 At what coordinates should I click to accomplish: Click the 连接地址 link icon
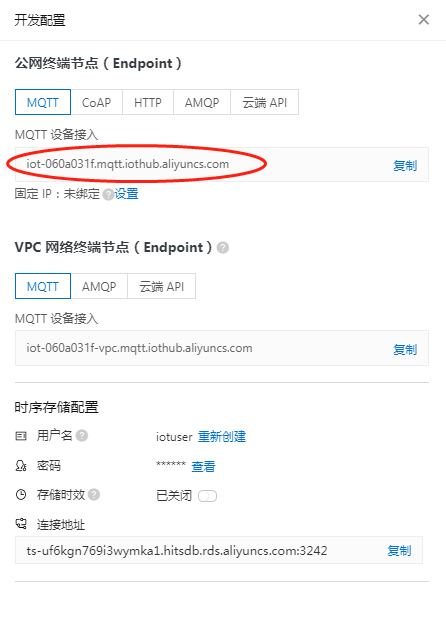21,524
